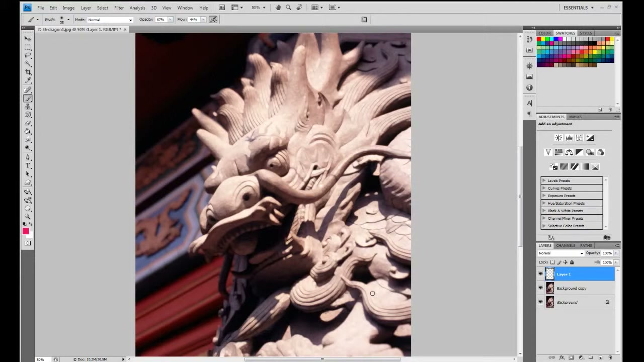Switch to the Channels tab
Screen dimensions: 644x362
[x=566, y=245]
